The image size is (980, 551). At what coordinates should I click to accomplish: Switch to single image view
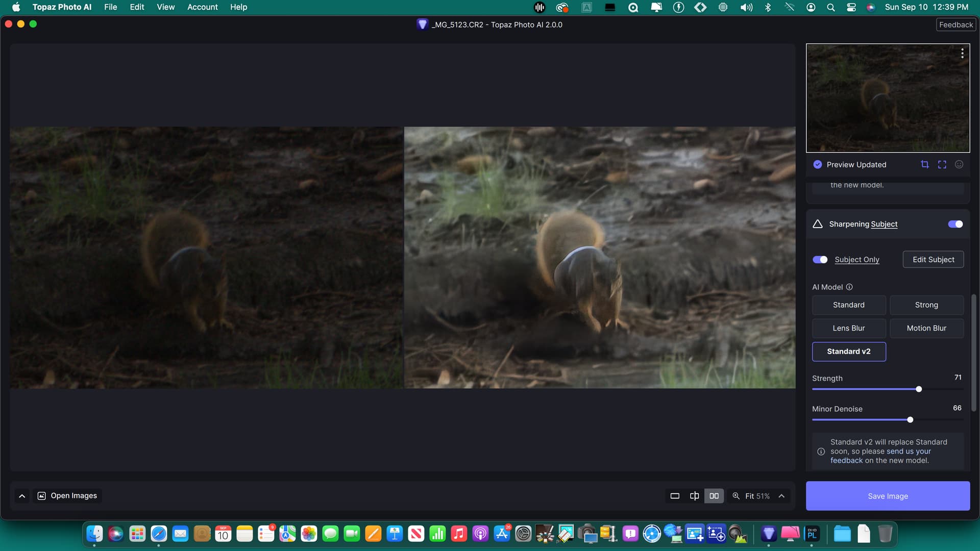(675, 496)
